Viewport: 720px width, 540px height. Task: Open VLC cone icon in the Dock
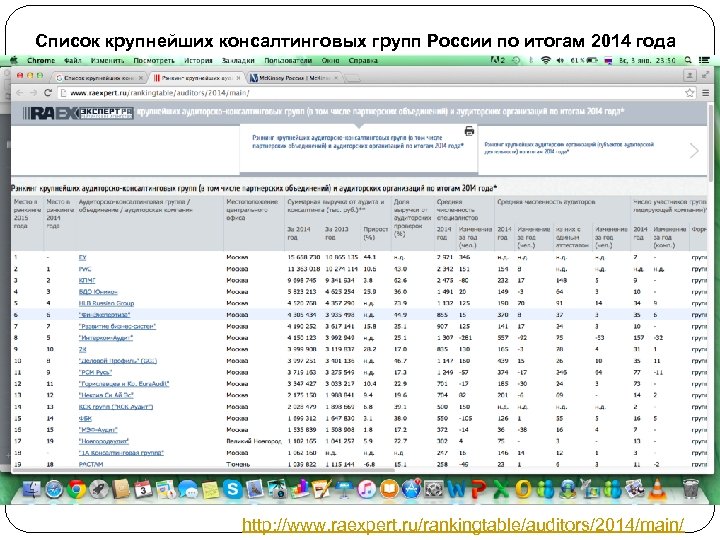[657, 489]
